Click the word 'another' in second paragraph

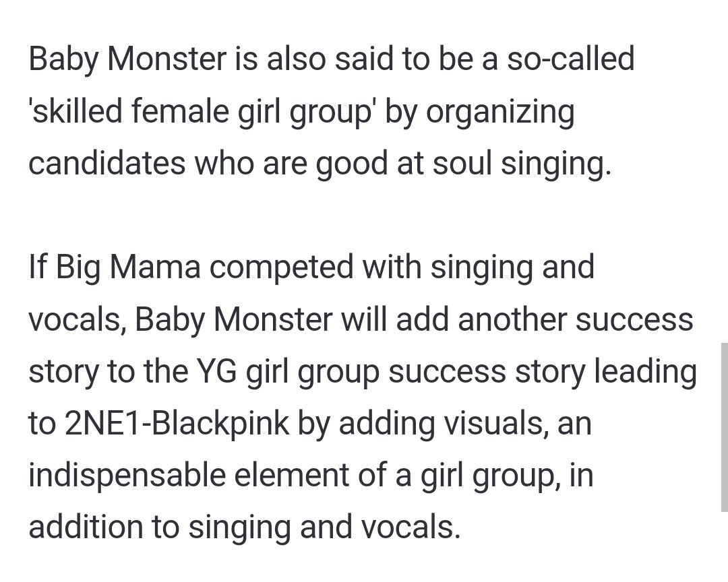tap(512, 320)
